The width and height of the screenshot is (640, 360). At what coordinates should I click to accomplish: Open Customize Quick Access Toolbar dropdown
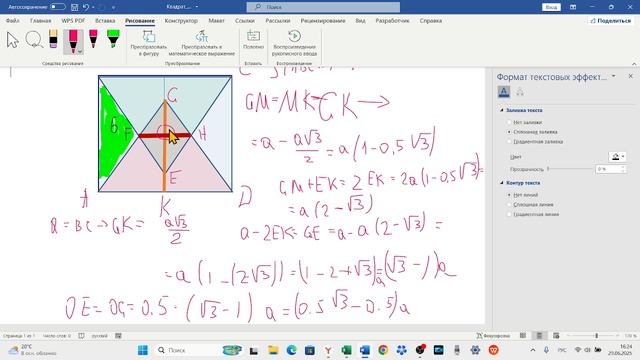(113, 7)
